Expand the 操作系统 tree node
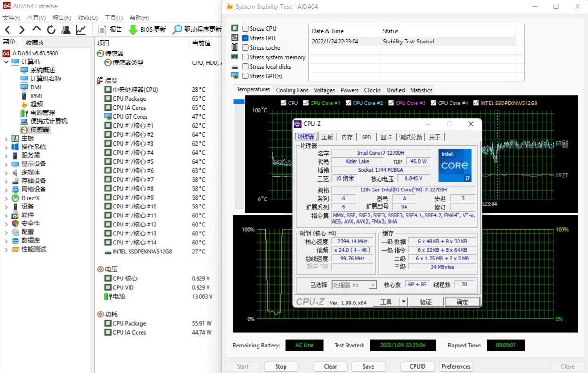588x373 pixels. (6, 147)
